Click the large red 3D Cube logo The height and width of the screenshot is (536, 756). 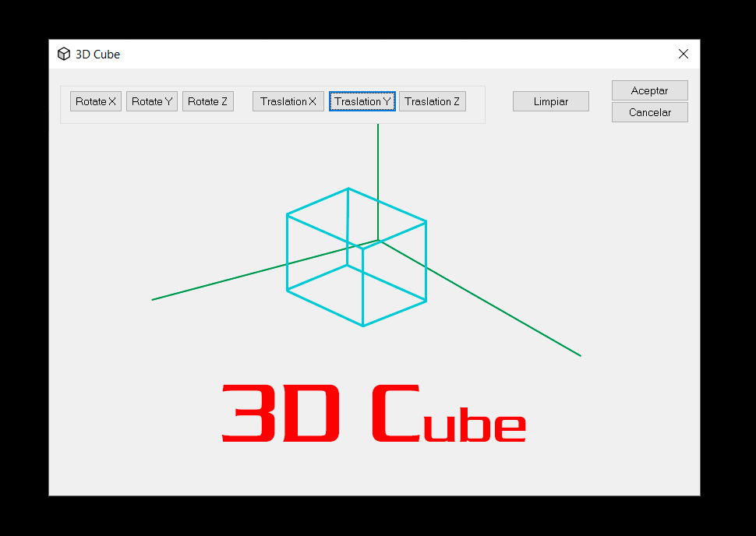click(373, 413)
